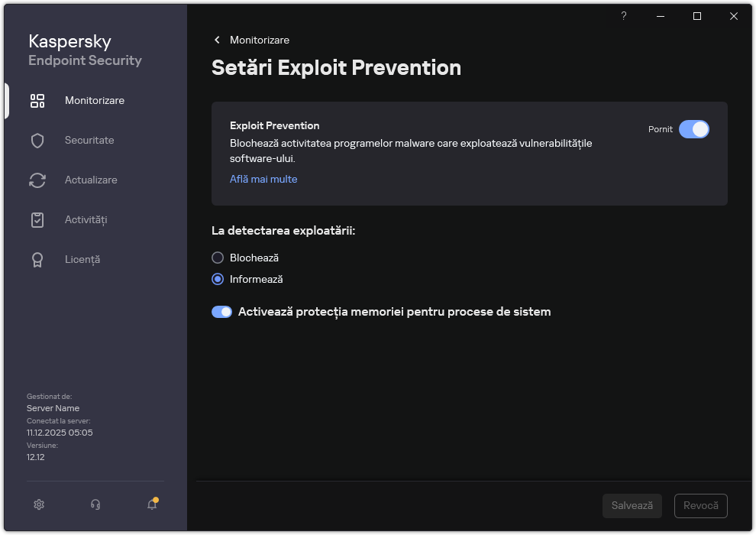This screenshot has height=535, width=756.
Task: Click the Setări Exploit Prevention heading
Action: pos(336,68)
